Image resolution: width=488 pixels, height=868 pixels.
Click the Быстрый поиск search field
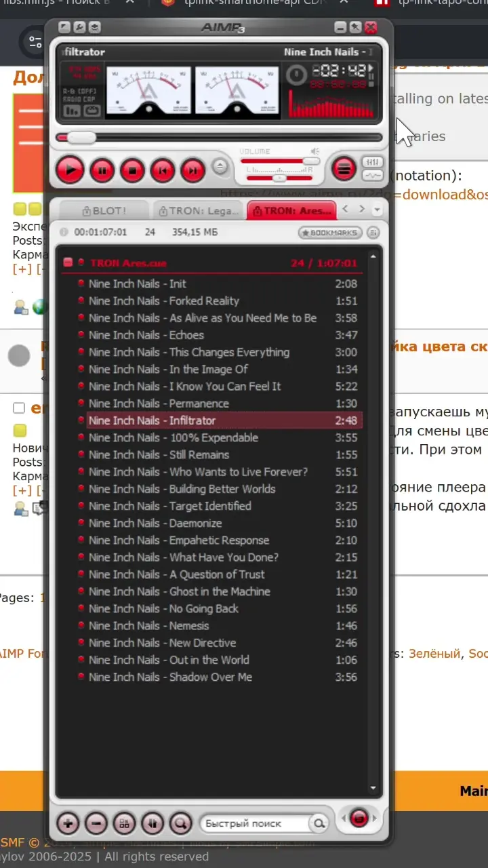pos(254,823)
